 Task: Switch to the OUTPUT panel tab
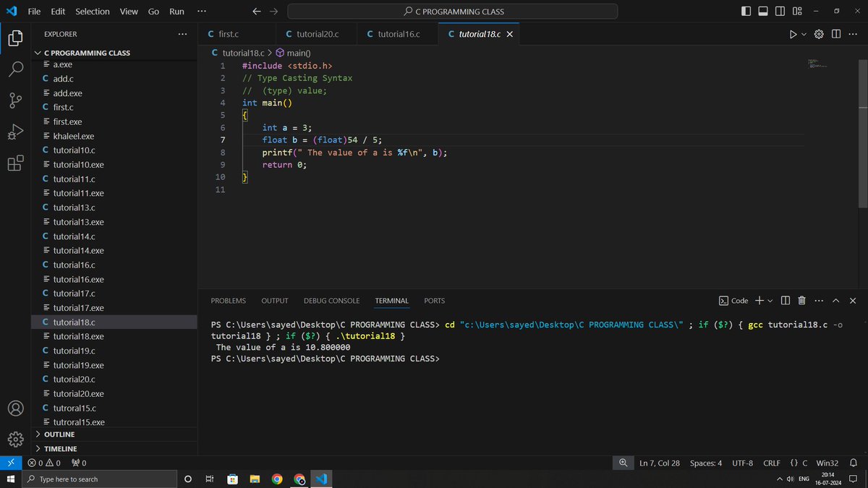[275, 301]
